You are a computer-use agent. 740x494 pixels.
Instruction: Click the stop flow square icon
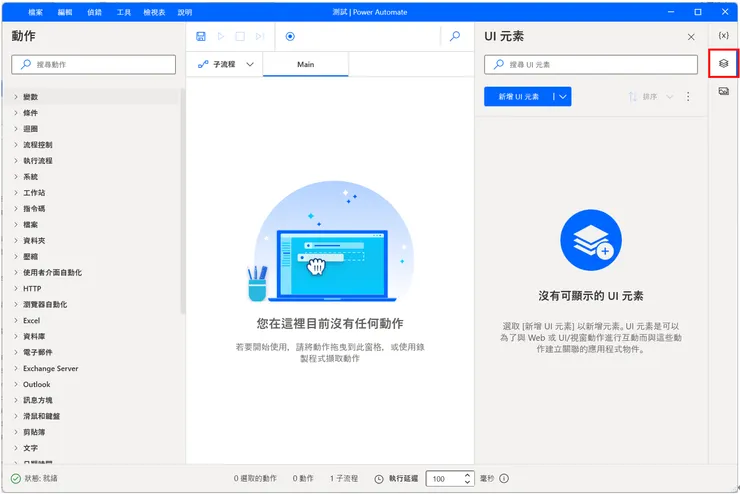pos(240,36)
